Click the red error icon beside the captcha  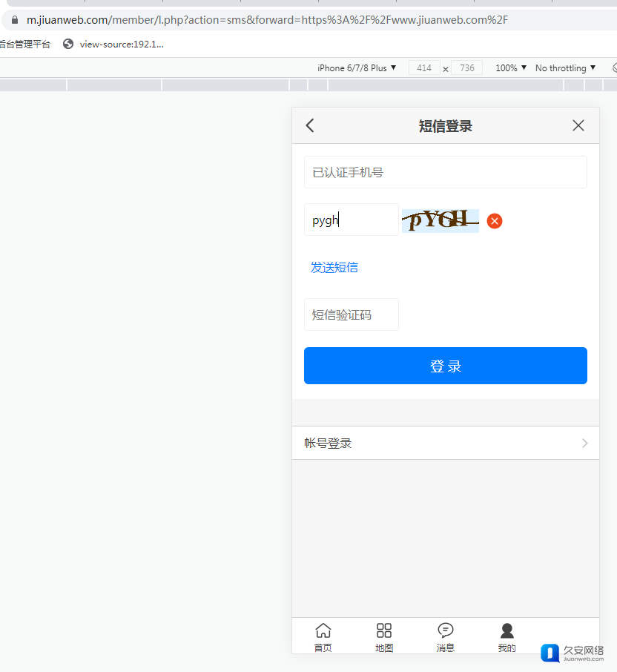click(x=495, y=221)
